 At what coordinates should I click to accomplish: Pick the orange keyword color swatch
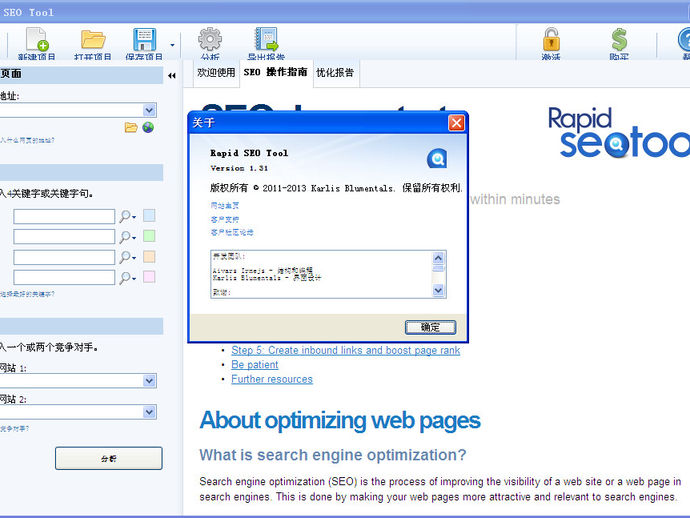coord(149,257)
